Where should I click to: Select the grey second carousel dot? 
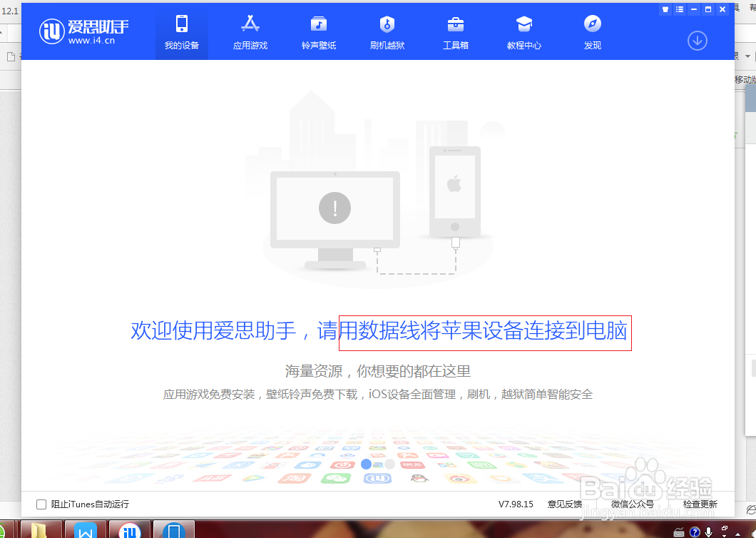tap(389, 465)
